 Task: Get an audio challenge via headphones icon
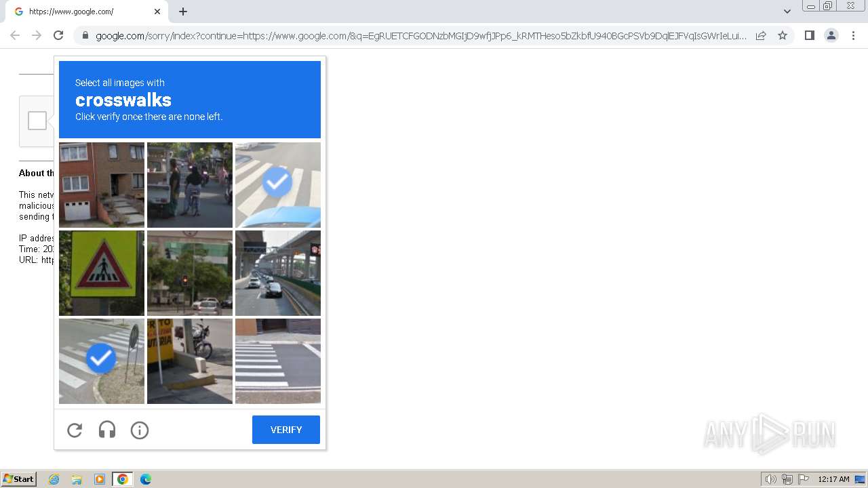pyautogui.click(x=107, y=430)
